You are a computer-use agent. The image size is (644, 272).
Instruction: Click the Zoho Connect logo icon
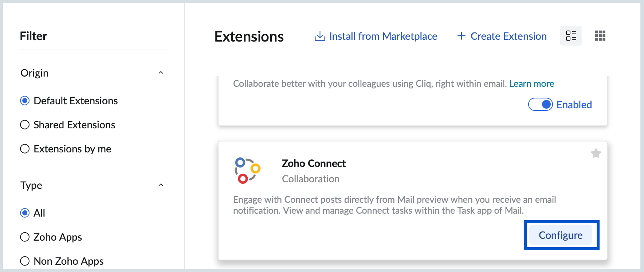coord(247,171)
